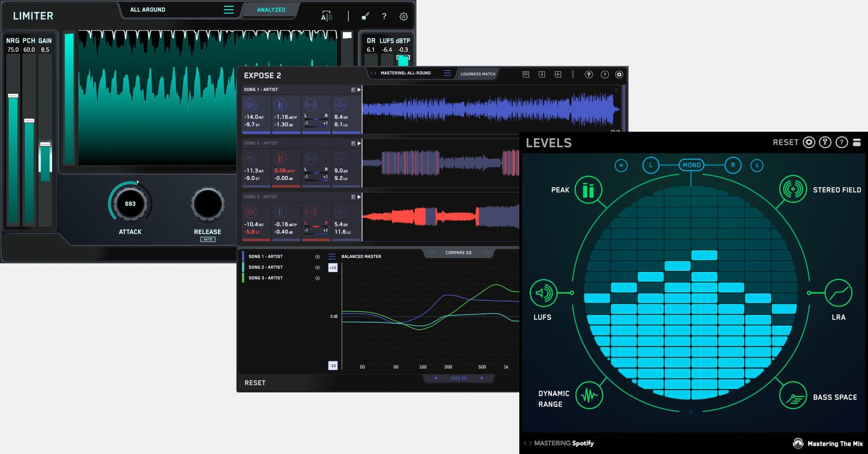Click the true peak icon for Song 2

click(280, 159)
